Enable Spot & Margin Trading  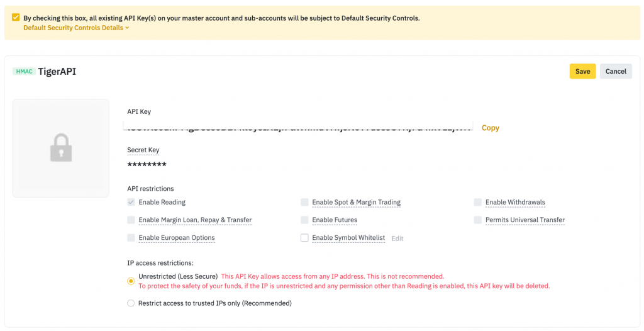(x=304, y=202)
